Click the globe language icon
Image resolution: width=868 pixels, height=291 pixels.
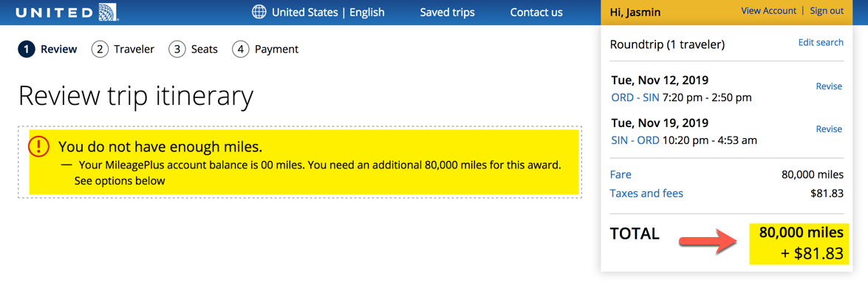pyautogui.click(x=259, y=12)
